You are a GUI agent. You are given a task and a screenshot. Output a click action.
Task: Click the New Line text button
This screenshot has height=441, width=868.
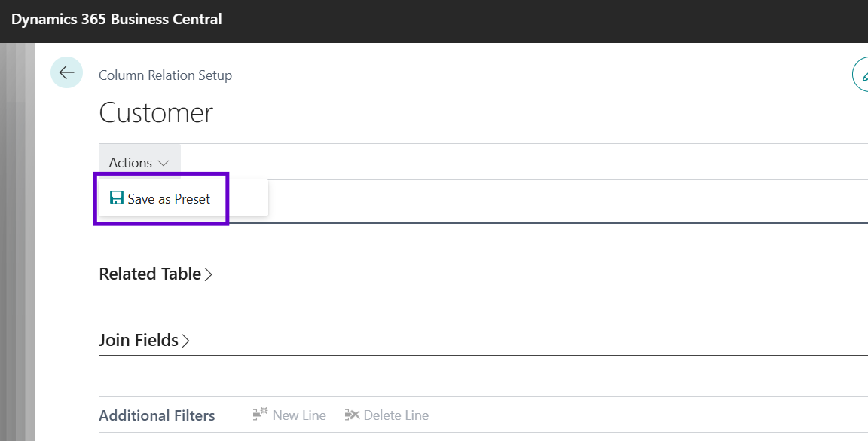[299, 415]
